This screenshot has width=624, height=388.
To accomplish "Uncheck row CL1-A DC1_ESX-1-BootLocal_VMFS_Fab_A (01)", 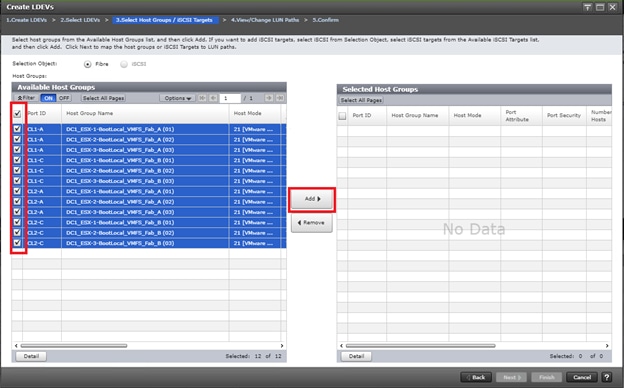I will 17,129.
